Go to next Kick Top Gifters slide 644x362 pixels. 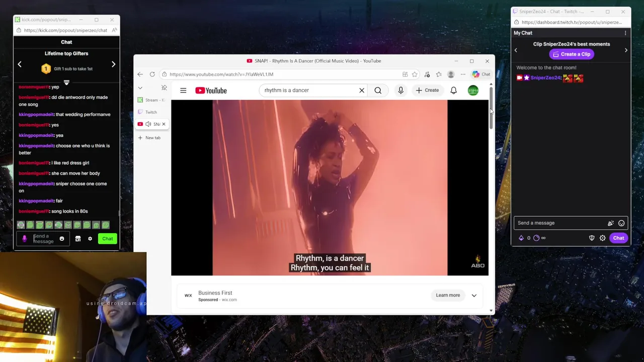click(x=113, y=64)
